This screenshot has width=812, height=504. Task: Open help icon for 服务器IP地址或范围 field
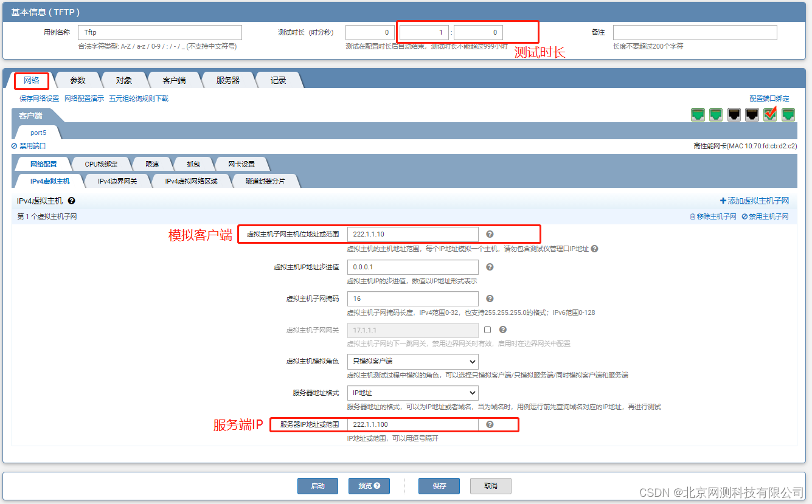(490, 424)
